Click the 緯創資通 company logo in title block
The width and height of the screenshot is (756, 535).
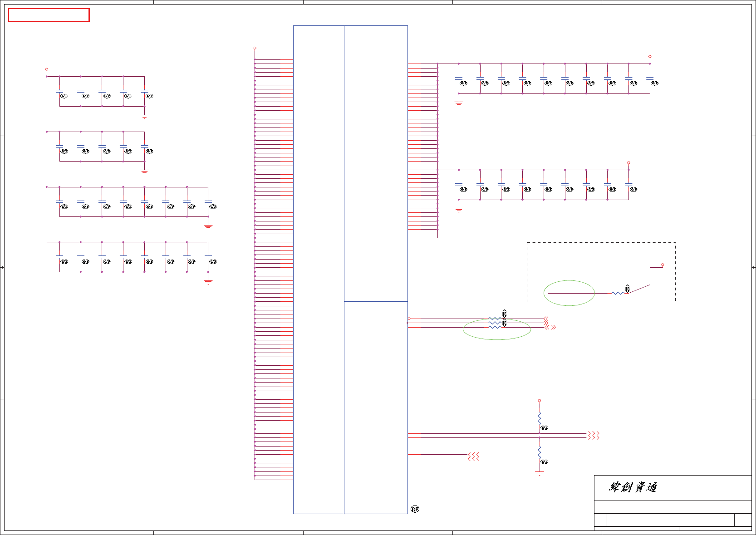pos(633,487)
